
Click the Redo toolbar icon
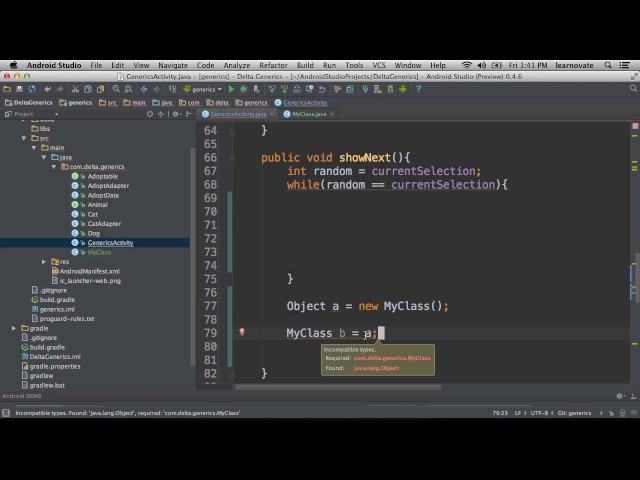click(60, 89)
